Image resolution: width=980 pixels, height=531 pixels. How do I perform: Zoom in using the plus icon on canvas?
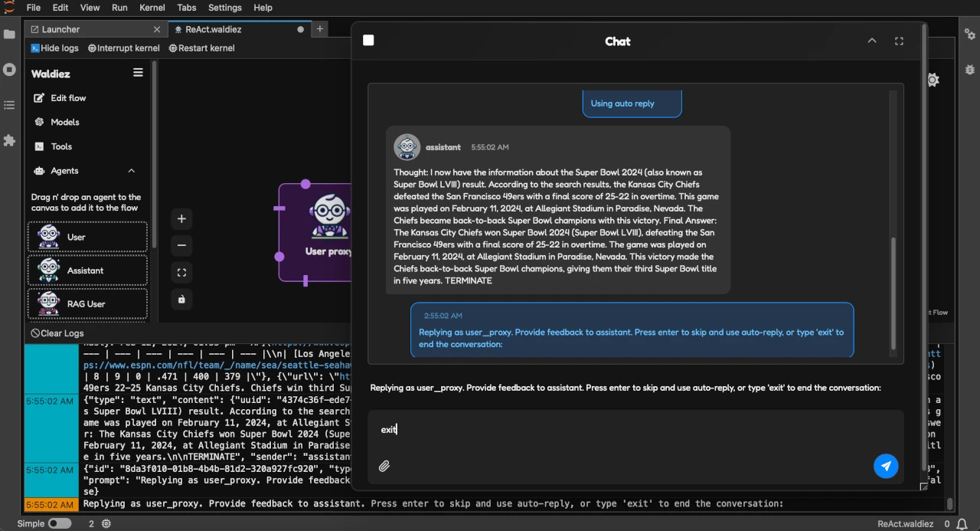pos(181,219)
